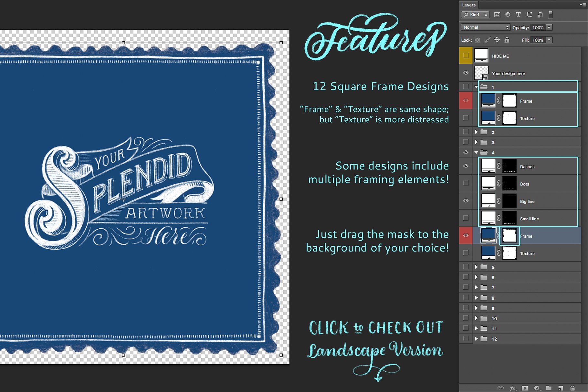Toggle visibility of Your design here layer

click(466, 73)
